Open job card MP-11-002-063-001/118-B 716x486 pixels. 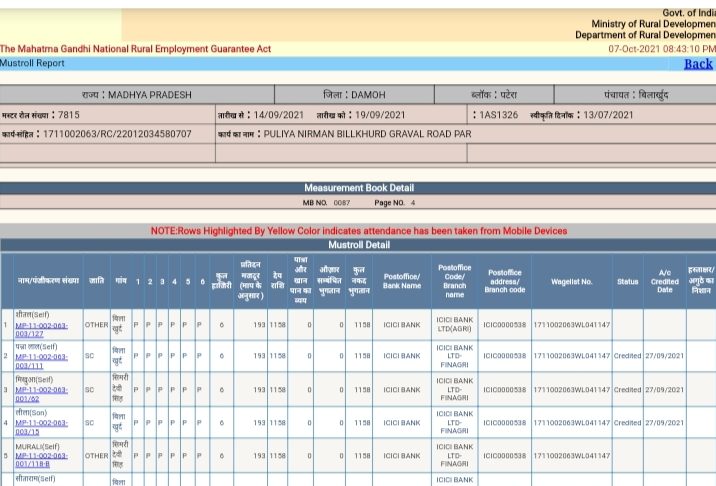point(41,460)
